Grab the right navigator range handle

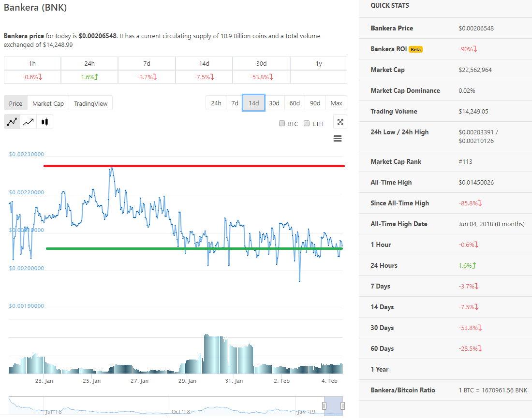pos(343,406)
